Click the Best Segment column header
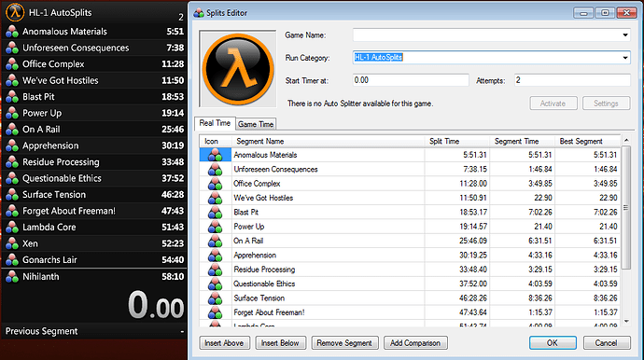 [587, 141]
